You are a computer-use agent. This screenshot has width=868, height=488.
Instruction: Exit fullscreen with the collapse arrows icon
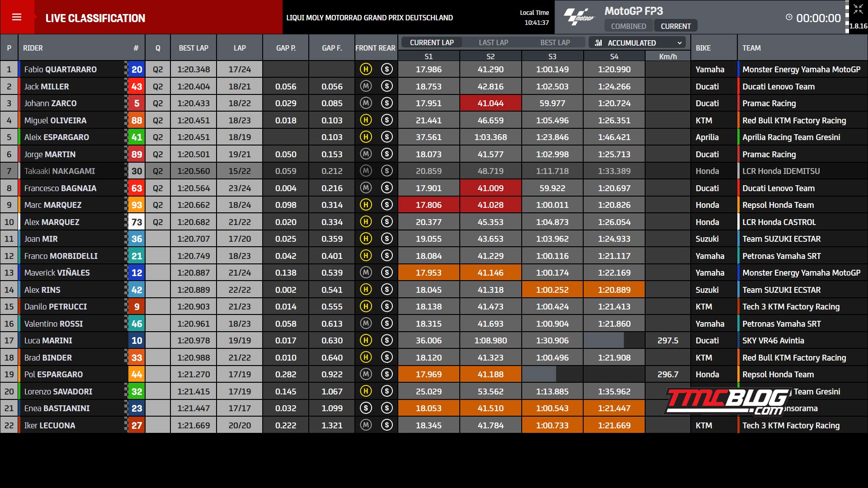point(858,9)
